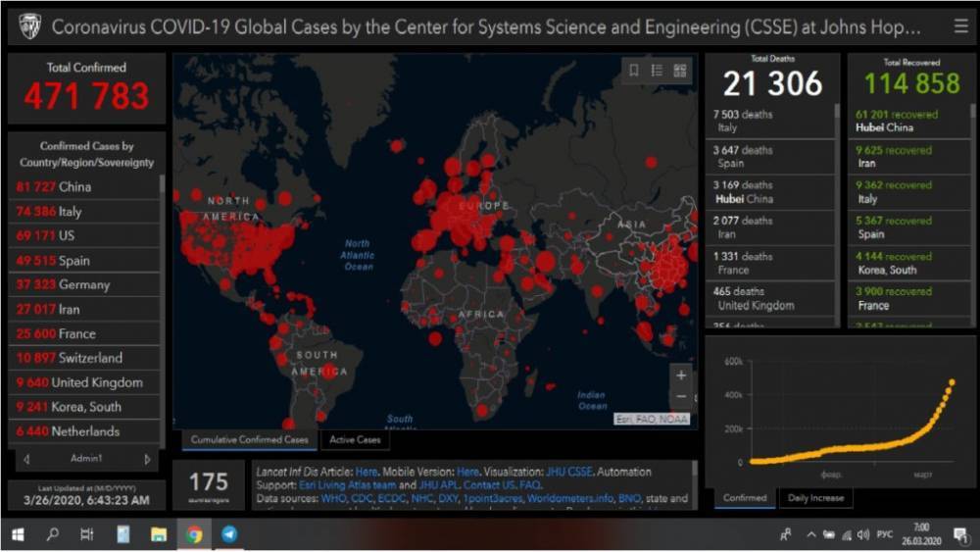Open Chrome from the taskbar
Viewport: 980px width, 552px height.
pos(194,534)
